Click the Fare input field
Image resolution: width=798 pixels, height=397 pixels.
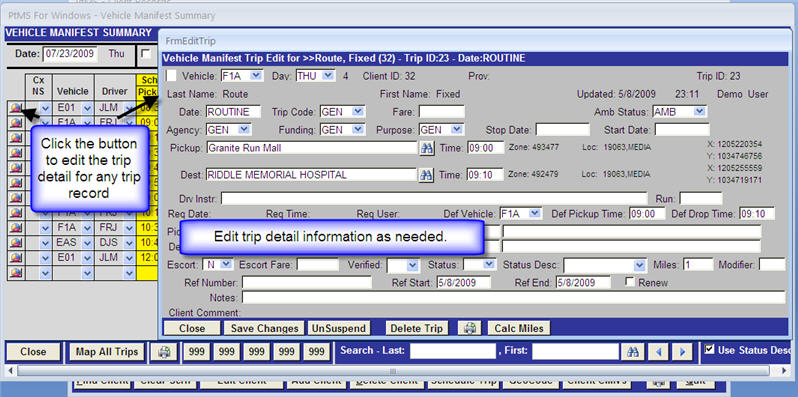tap(442, 111)
